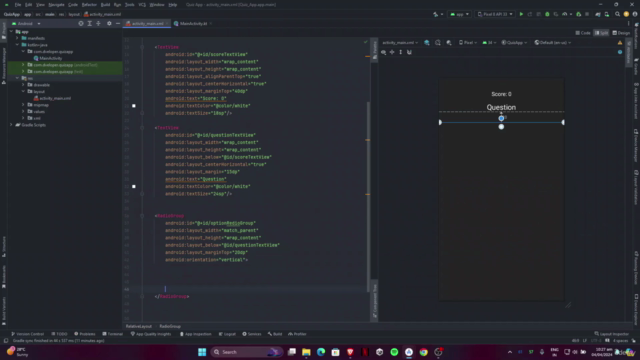
Task: Switch to Design view mode
Action: (621, 33)
